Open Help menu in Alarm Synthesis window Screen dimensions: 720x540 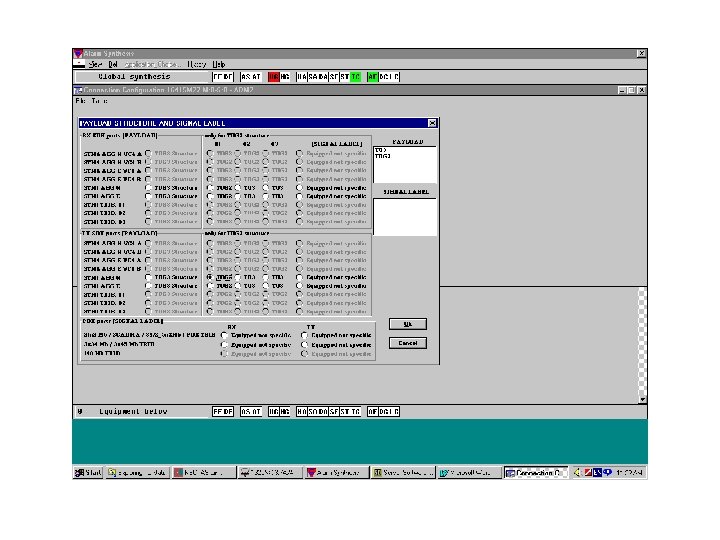[219, 64]
